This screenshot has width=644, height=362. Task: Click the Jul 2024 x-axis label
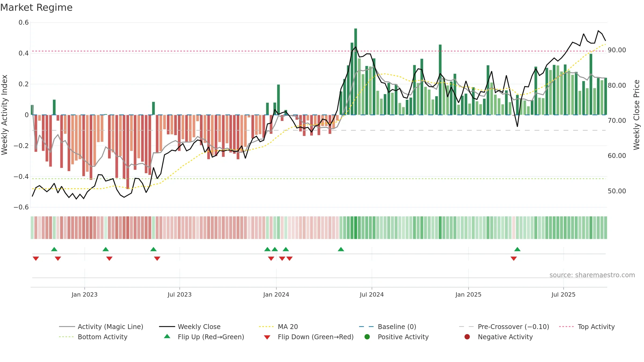pyautogui.click(x=372, y=294)
